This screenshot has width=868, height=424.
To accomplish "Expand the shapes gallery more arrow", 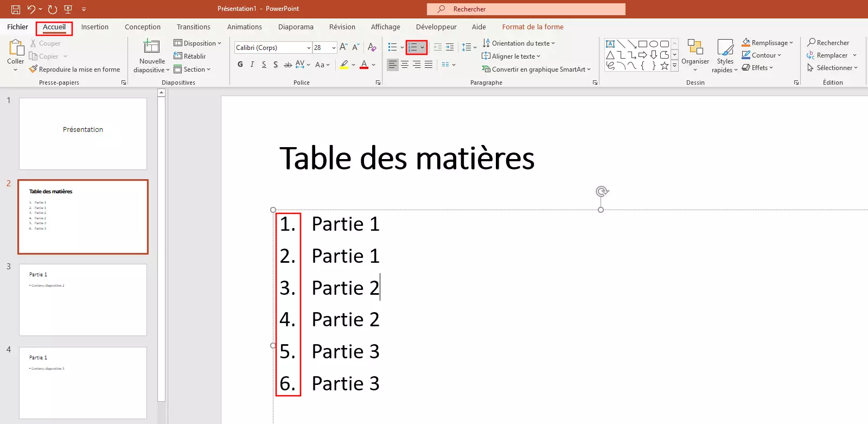I will 675,66.
